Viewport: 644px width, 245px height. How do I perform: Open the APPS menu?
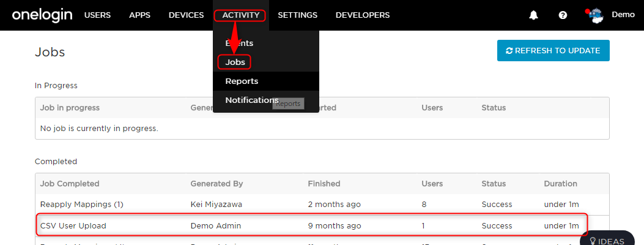[139, 15]
